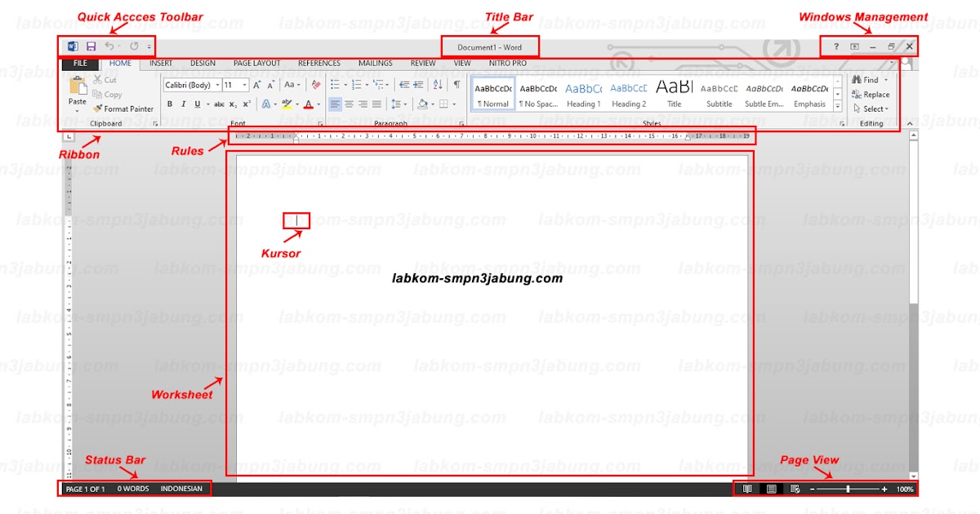Select the Format Painter icon
The height and width of the screenshot is (514, 980).
pos(100,108)
